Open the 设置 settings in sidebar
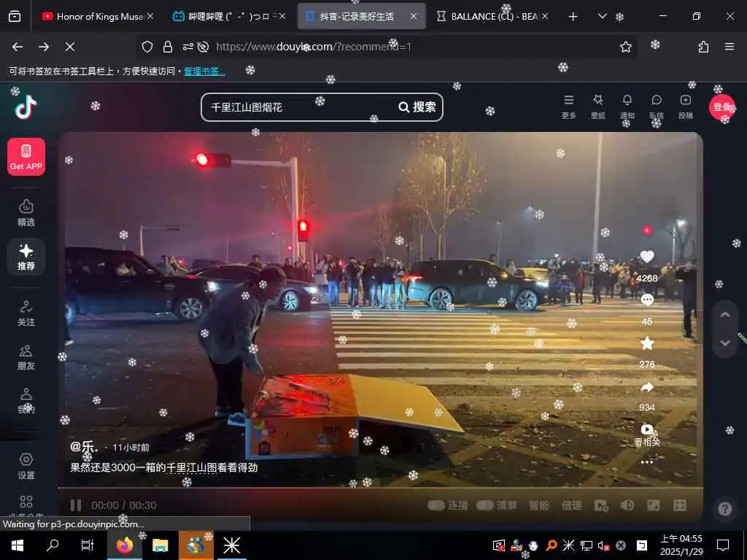The height and width of the screenshot is (560, 747). click(26, 466)
